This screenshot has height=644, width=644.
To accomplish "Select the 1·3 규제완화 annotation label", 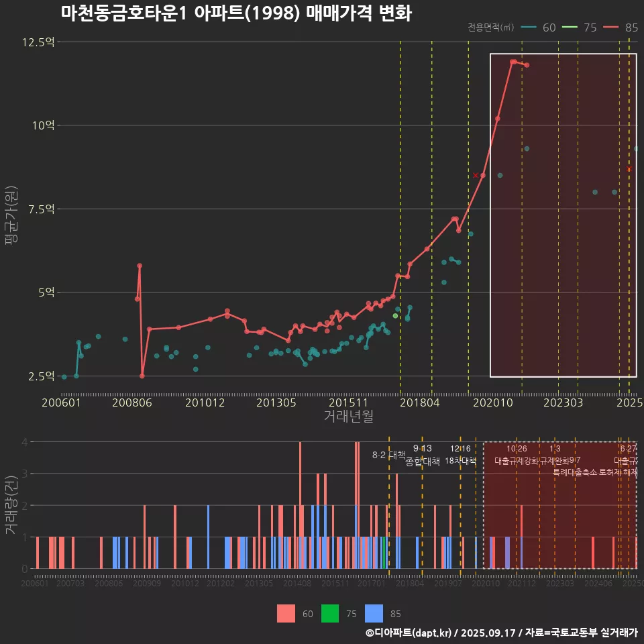I will click(x=555, y=455).
